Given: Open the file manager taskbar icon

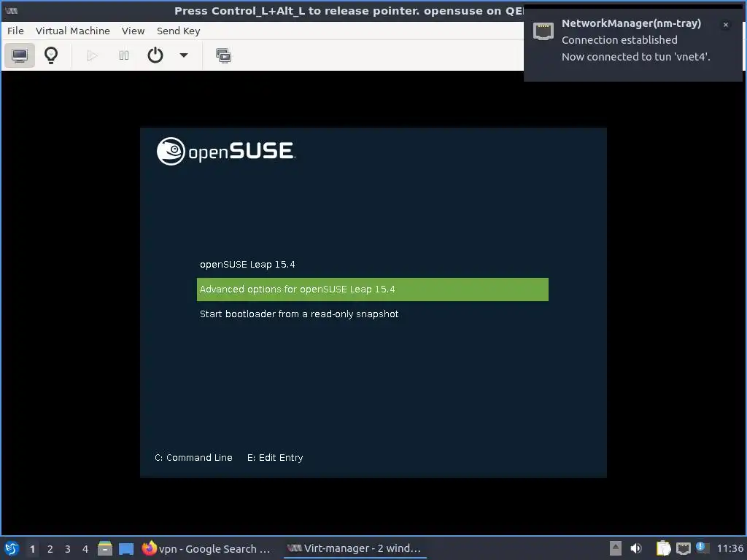Looking at the screenshot, I should point(105,548).
